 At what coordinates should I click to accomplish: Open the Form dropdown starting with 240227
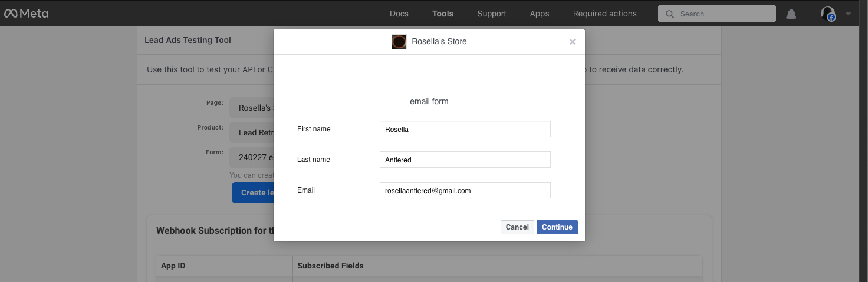coord(252,157)
